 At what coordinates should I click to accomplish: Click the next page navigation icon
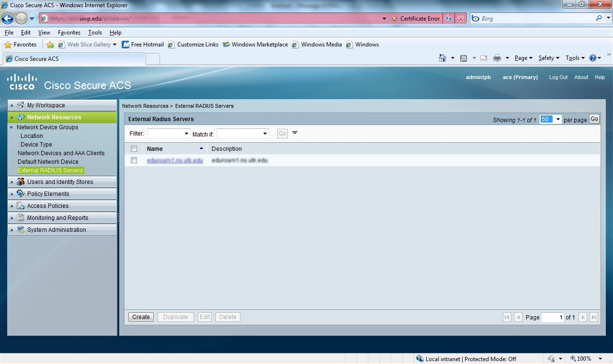click(583, 317)
